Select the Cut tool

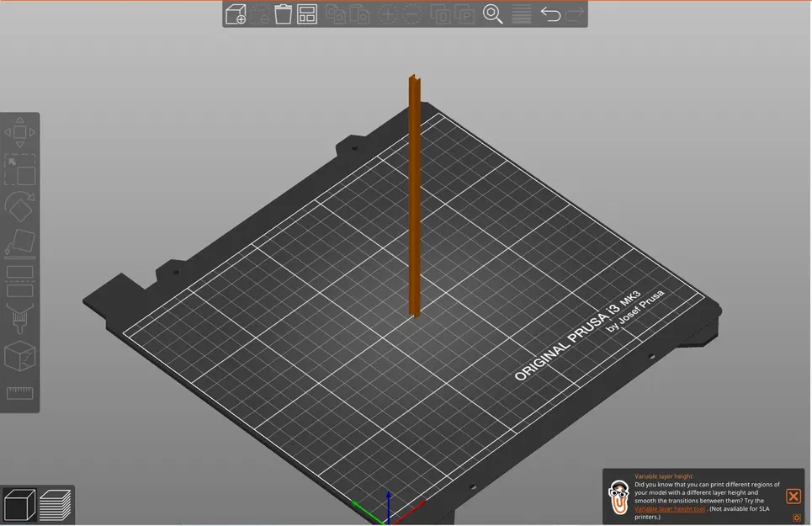tap(19, 281)
